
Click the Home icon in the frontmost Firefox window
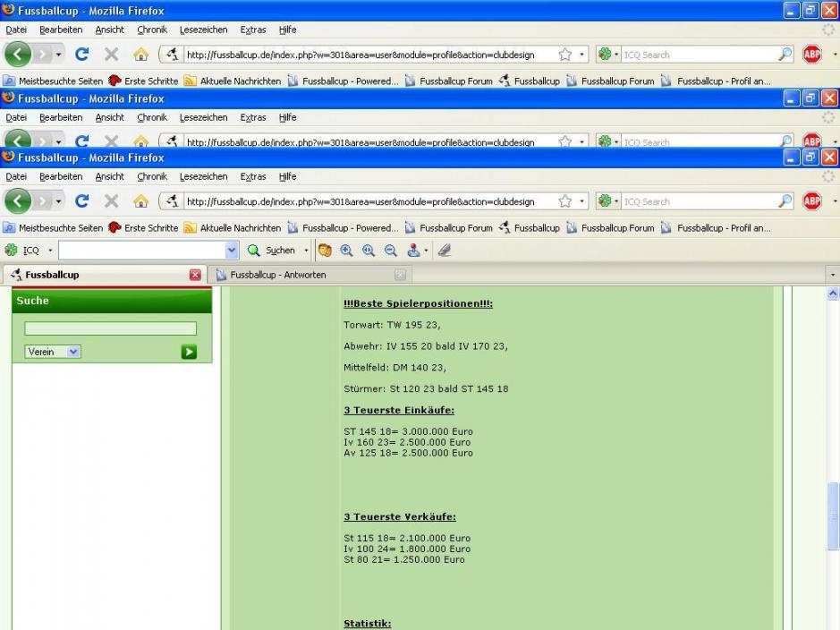point(140,201)
